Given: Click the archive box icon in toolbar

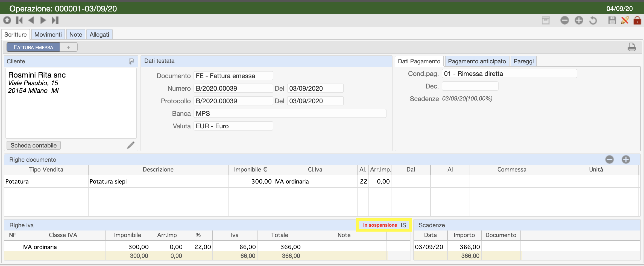Looking at the screenshot, I should 546,20.
